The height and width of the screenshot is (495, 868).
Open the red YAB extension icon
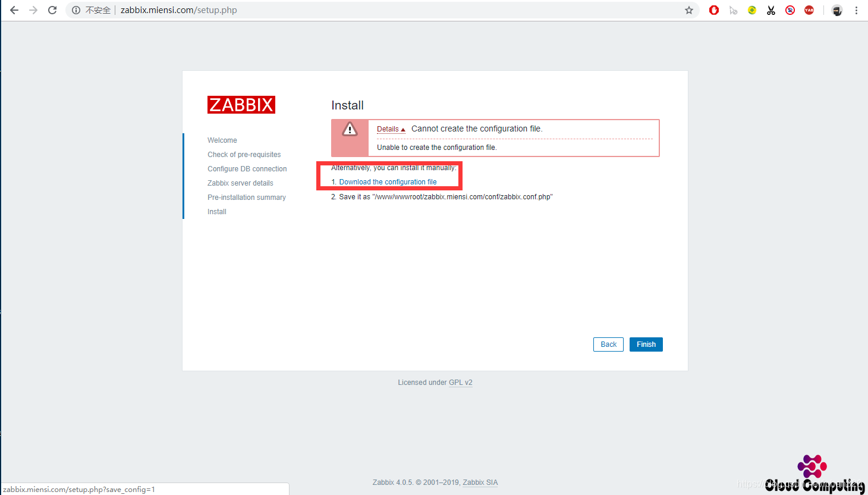809,10
